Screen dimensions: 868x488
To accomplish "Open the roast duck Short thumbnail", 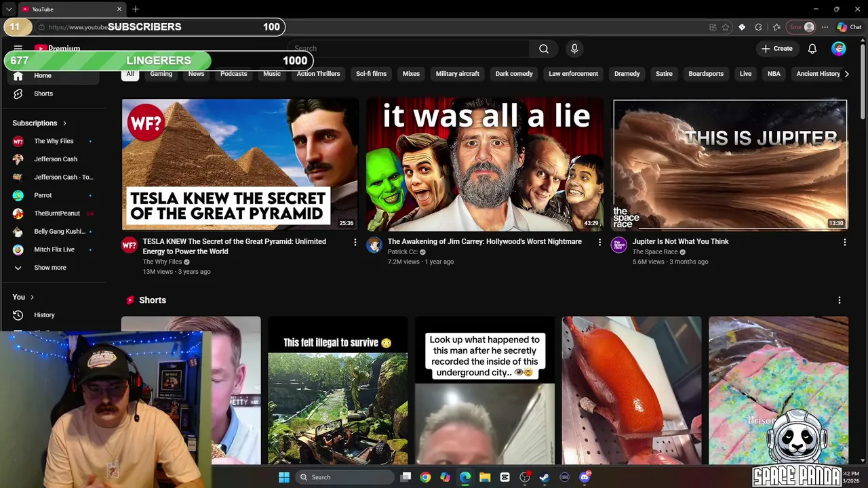I will pyautogui.click(x=632, y=391).
